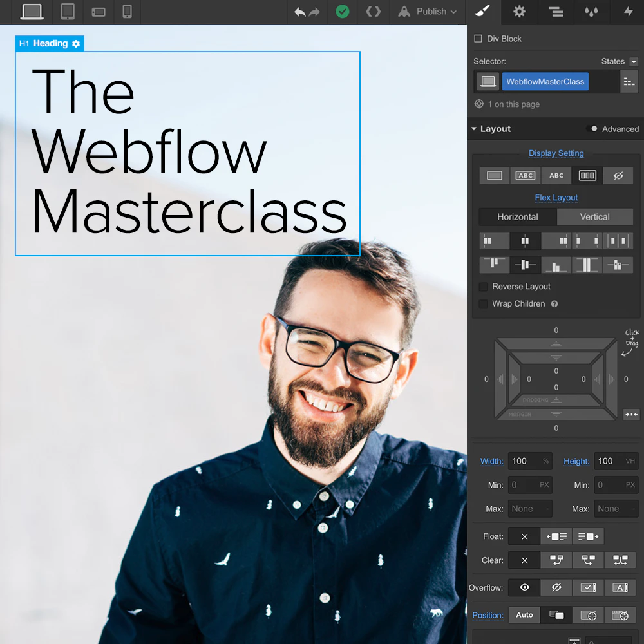Click the Flex Layout link
The width and height of the screenshot is (644, 644).
click(x=556, y=198)
